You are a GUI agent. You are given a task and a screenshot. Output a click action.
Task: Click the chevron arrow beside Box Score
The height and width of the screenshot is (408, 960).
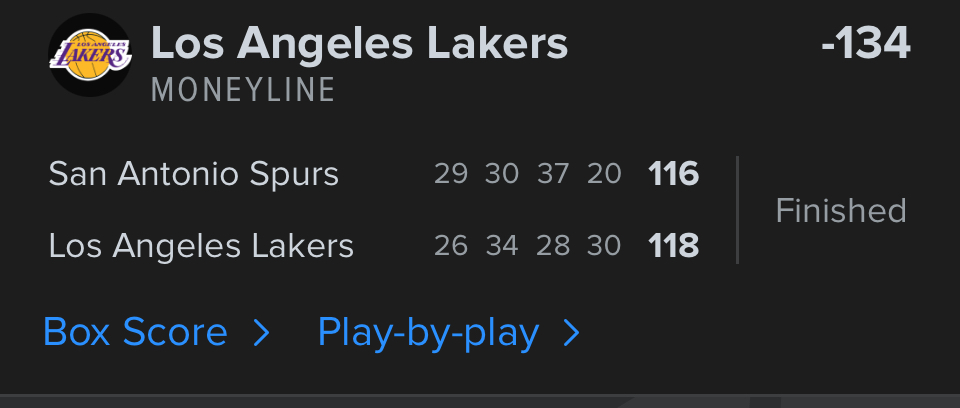click(261, 333)
